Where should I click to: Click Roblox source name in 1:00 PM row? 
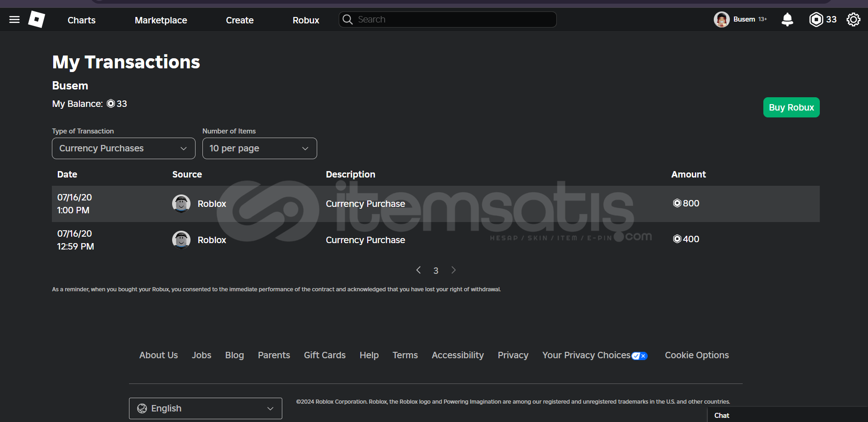[212, 204]
